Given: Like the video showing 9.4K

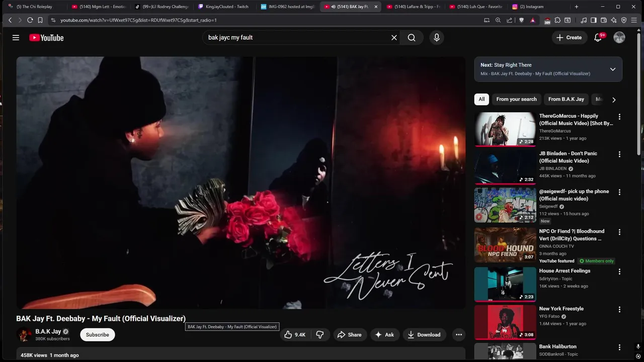Looking at the screenshot, I should pyautogui.click(x=295, y=335).
